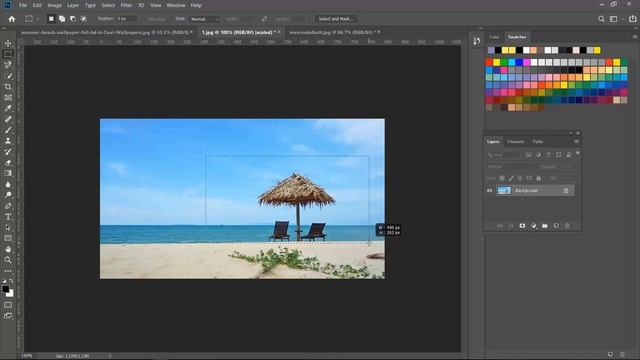
Task: Select the History Brush tool
Action: point(8,152)
